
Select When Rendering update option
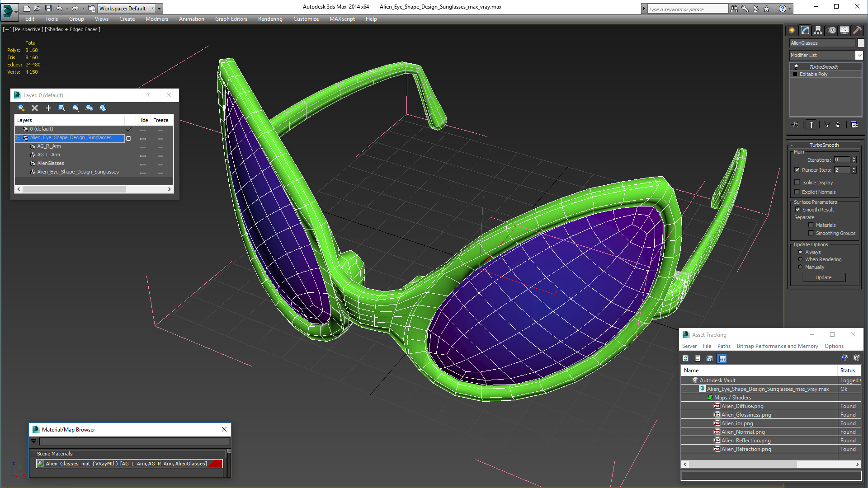(800, 259)
